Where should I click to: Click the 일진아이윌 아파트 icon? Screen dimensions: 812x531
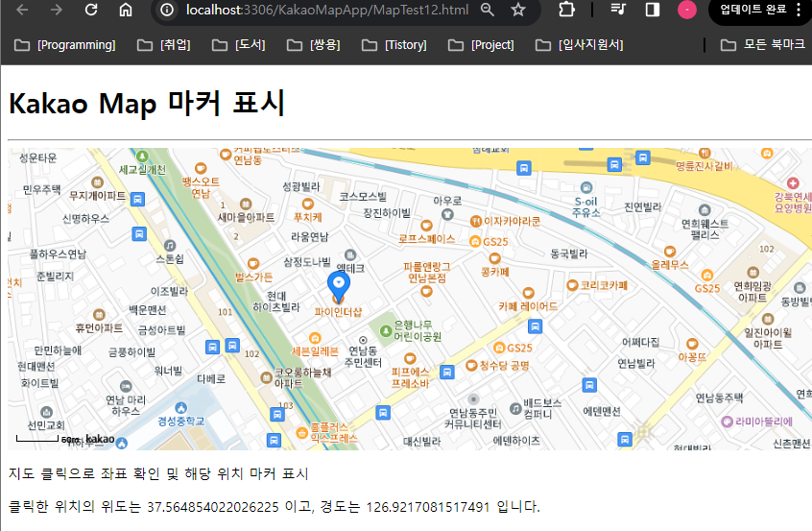[x=768, y=319]
